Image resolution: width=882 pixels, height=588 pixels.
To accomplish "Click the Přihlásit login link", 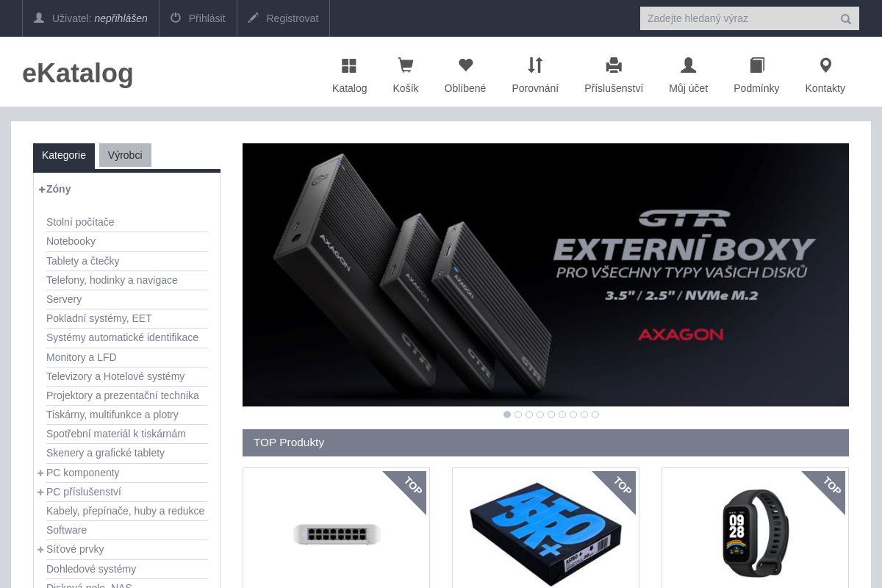I will click(198, 18).
